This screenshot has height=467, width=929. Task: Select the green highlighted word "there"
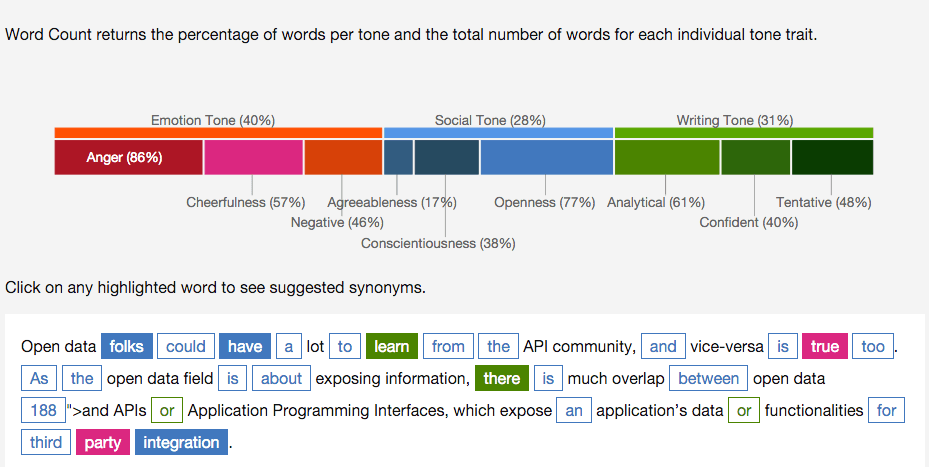501,378
